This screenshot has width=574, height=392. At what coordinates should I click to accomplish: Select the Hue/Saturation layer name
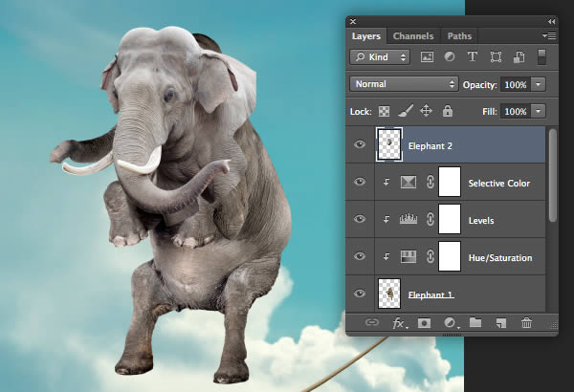point(500,258)
